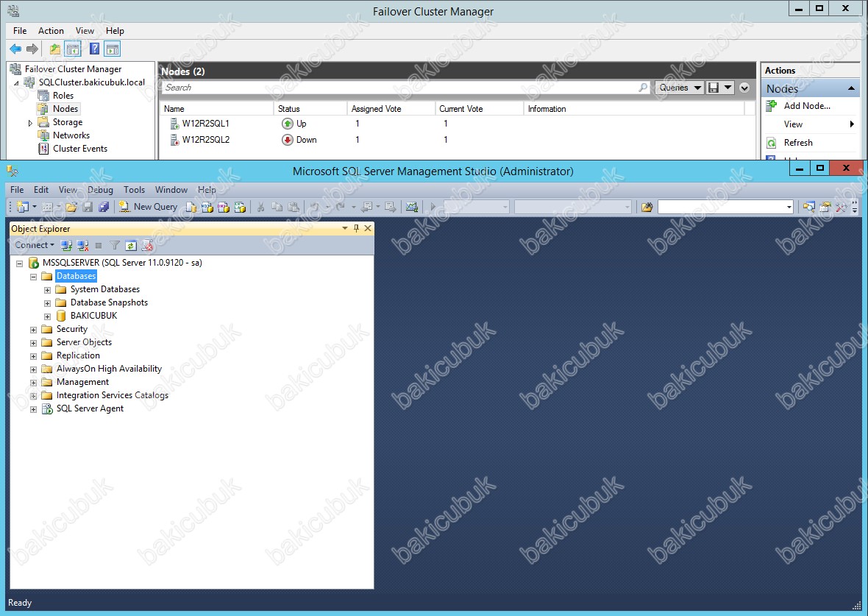Click the up-one-level folder icon in Failover Cluster Manager
The width and height of the screenshot is (868, 616).
tap(55, 49)
